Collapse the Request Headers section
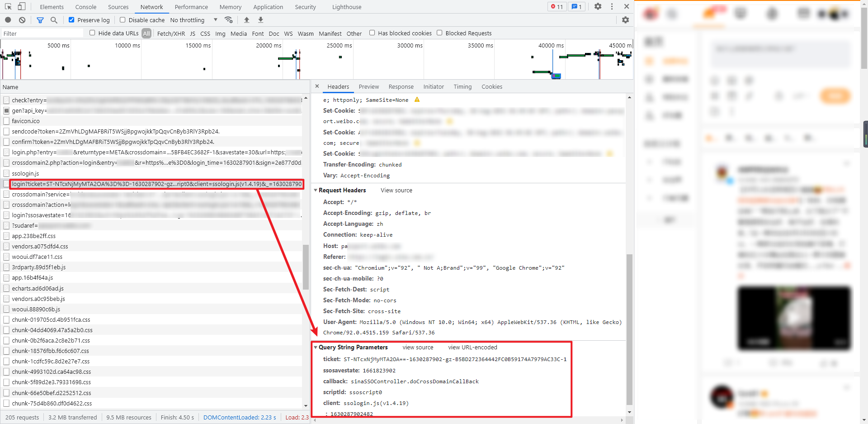This screenshot has height=424, width=868. point(316,191)
